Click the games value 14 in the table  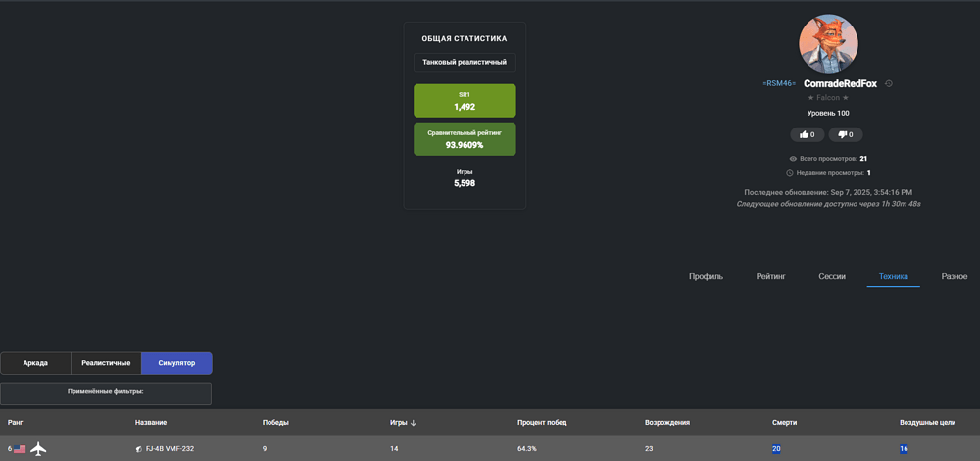(x=394, y=449)
